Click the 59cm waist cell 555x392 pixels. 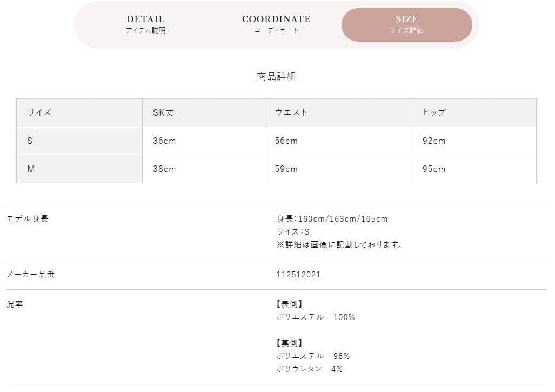(x=286, y=169)
